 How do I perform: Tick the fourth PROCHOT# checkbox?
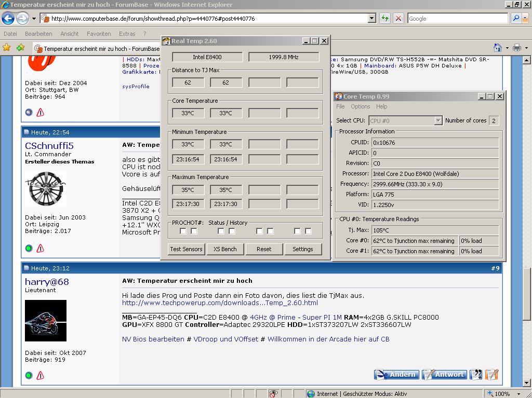232,231
